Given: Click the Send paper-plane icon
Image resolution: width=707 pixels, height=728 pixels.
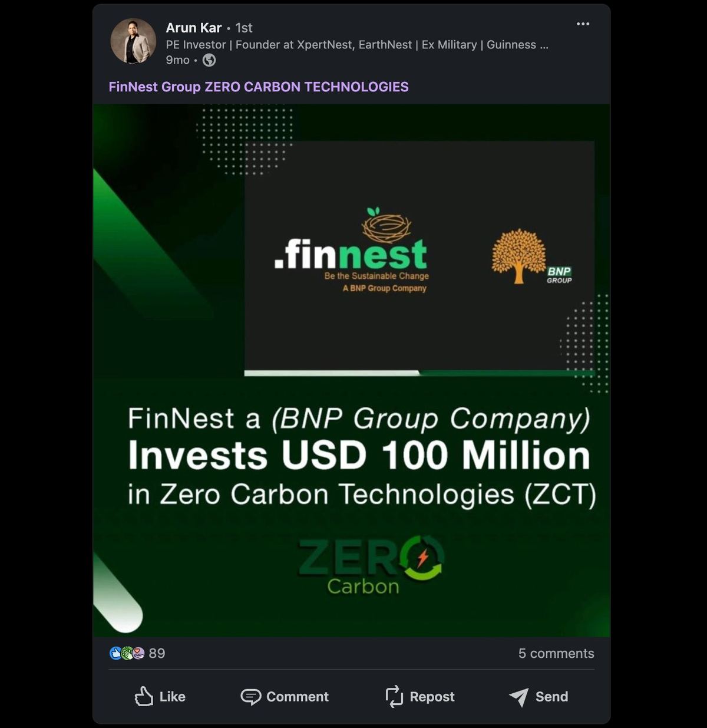Looking at the screenshot, I should (518, 697).
